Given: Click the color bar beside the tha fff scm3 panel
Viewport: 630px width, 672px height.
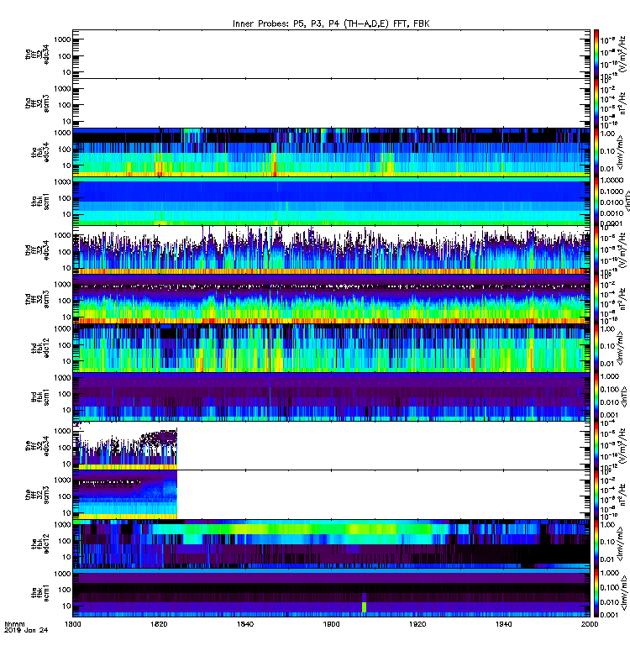Looking at the screenshot, I should coord(596,103).
